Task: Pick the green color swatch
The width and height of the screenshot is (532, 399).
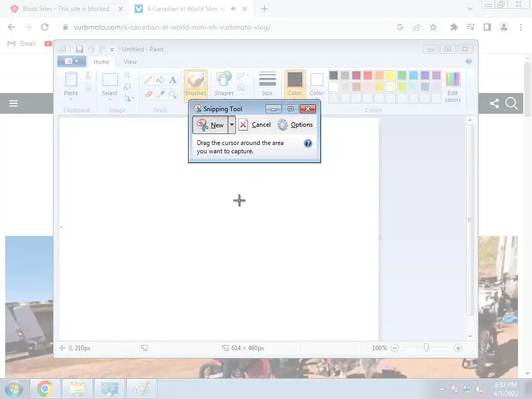Action: click(x=402, y=75)
